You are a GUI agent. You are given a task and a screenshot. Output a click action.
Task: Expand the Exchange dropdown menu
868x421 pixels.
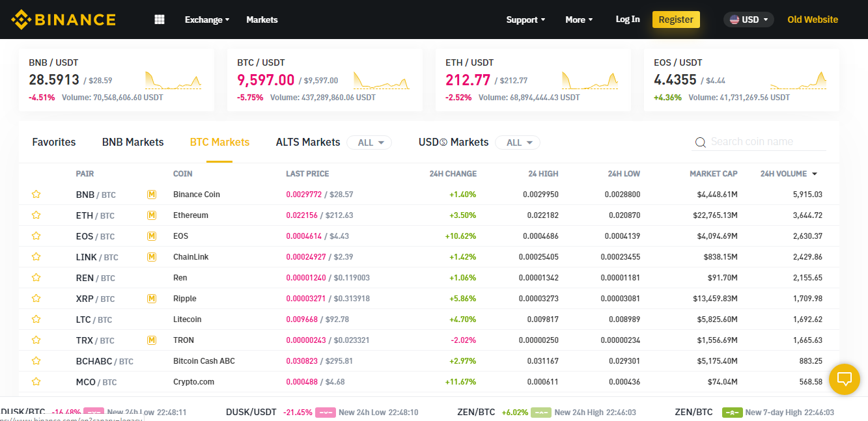tap(207, 20)
